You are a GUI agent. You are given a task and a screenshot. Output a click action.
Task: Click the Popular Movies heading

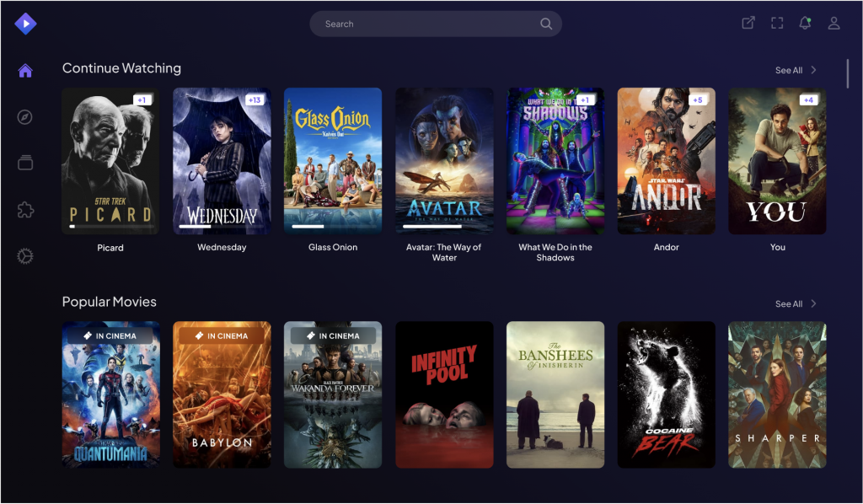click(110, 302)
